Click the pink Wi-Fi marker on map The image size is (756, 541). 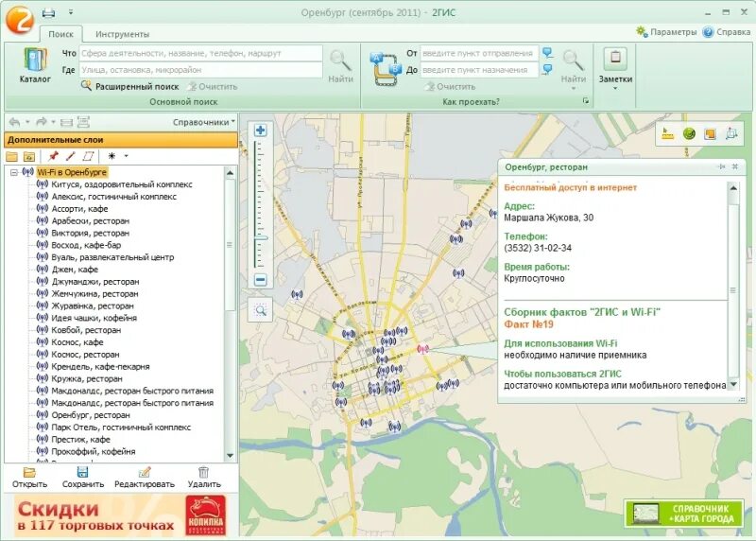[422, 349]
